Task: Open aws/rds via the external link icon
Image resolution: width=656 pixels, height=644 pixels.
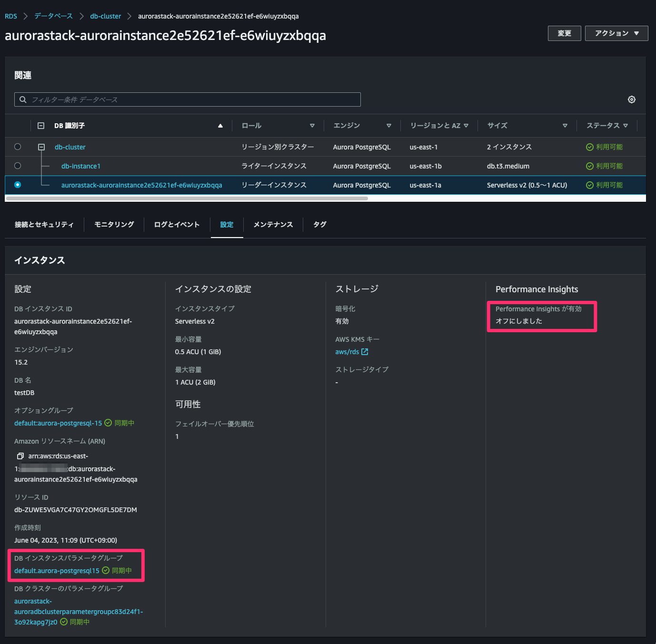Action: pos(364,352)
